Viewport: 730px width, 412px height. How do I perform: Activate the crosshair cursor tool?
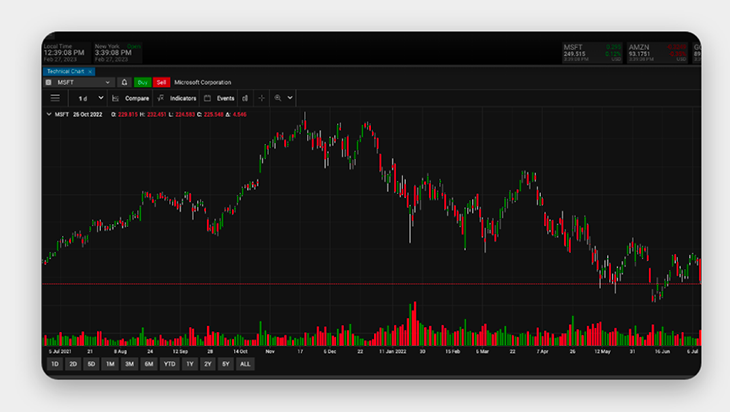(261, 98)
